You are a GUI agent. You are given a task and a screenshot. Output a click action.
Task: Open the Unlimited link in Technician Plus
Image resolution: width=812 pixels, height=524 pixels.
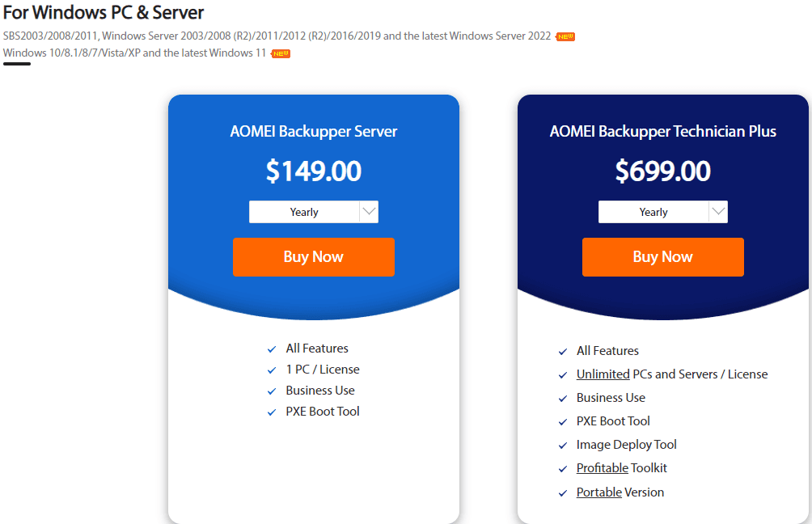tap(603, 374)
